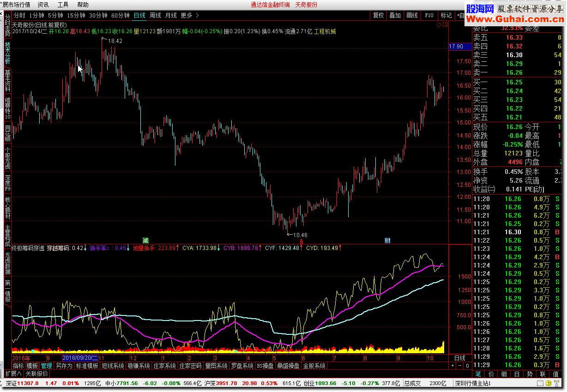Click the 2016/09/20 date marker
This screenshot has height=392, width=567.
point(79,357)
